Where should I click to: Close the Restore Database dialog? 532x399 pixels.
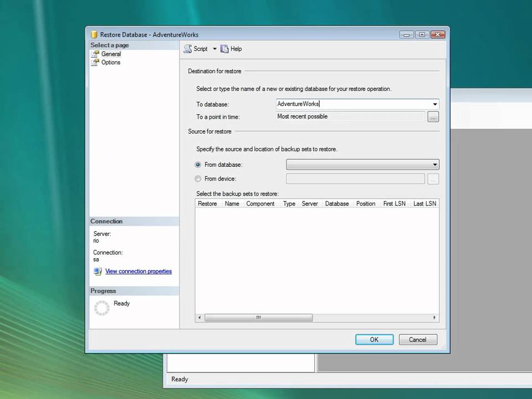pyautogui.click(x=438, y=34)
